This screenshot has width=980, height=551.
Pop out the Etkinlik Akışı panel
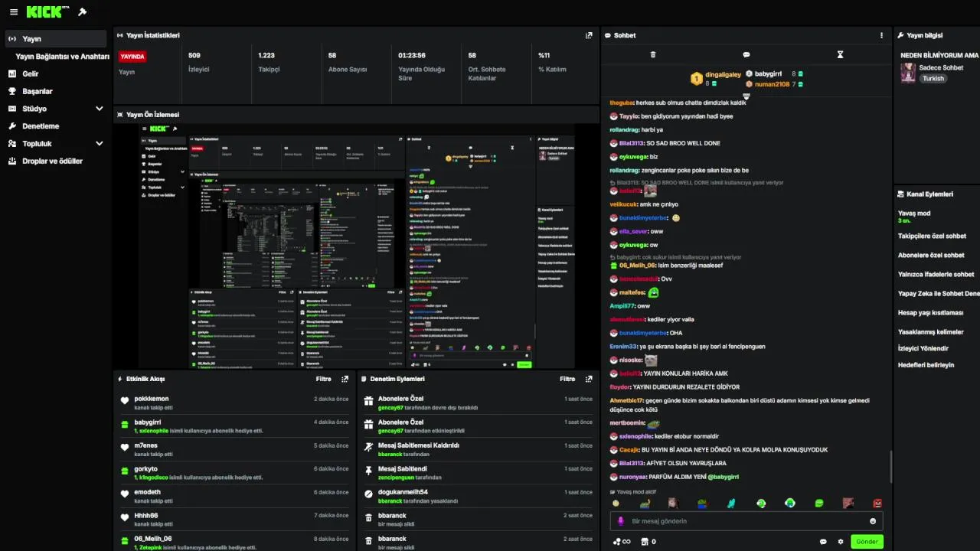click(x=345, y=379)
